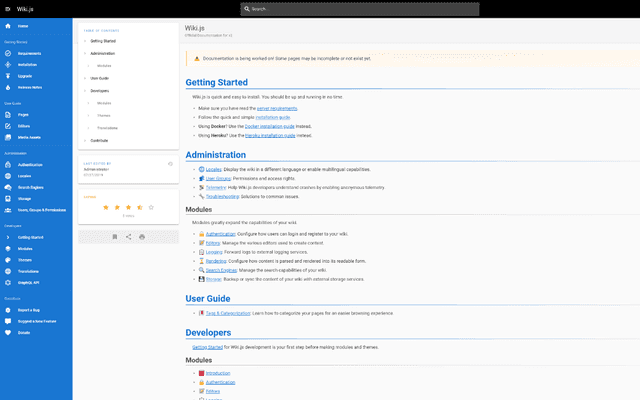The height and width of the screenshot is (400, 640).
Task: Open Storage link in Modules list
Action: [213, 280]
